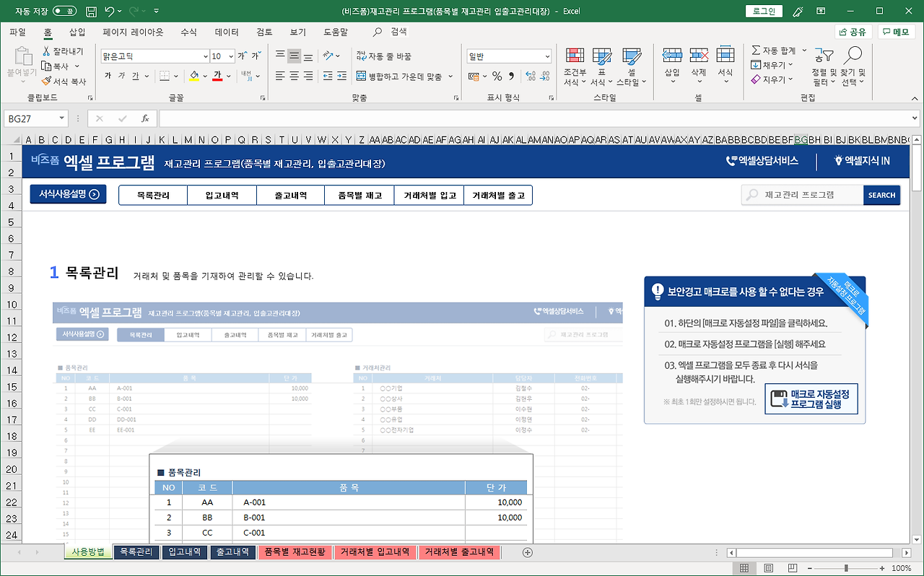
Task: Click the 로그인 (Sign in) button
Action: (764, 12)
